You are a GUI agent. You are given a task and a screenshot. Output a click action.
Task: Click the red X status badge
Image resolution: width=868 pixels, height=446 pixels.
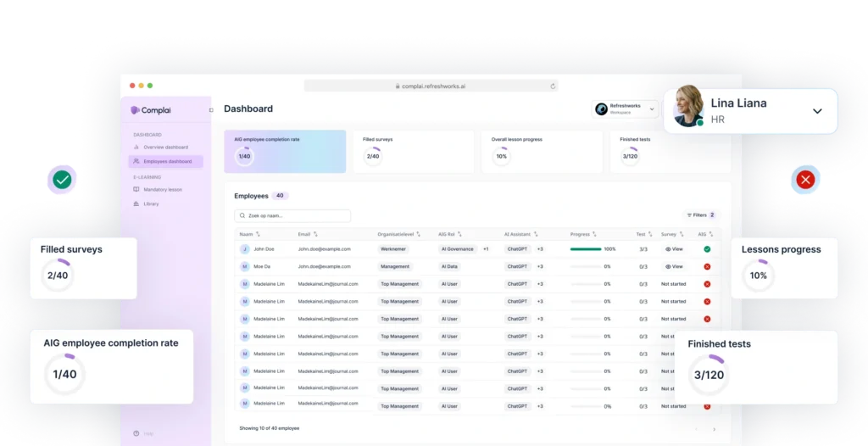pyautogui.click(x=805, y=180)
